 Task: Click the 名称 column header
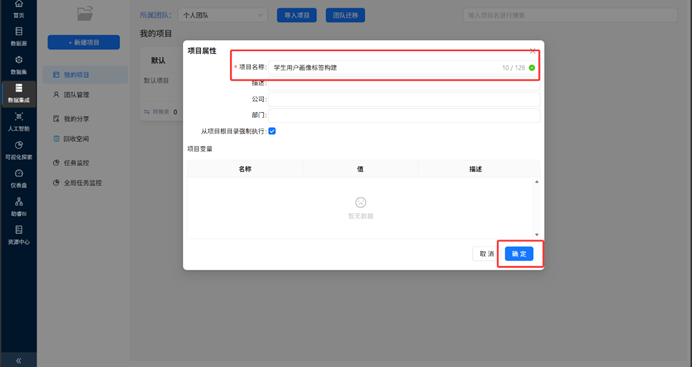[245, 169]
